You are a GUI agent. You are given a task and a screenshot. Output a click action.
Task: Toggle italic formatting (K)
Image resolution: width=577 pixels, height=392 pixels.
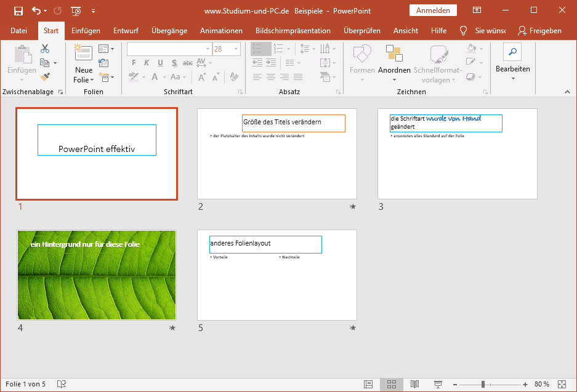147,63
